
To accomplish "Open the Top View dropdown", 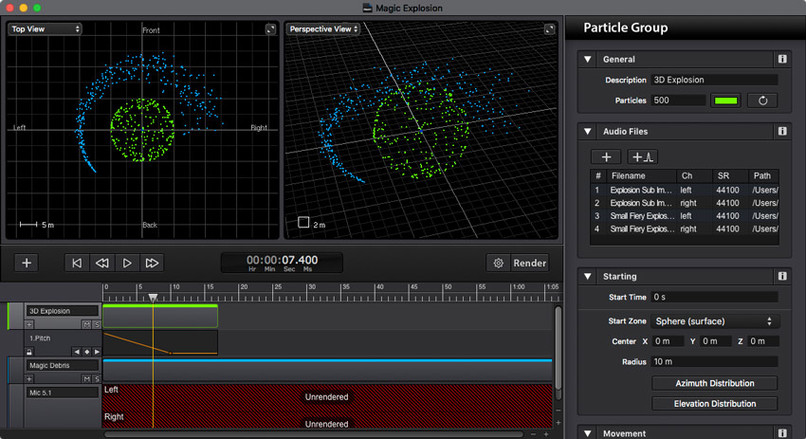I will point(45,29).
